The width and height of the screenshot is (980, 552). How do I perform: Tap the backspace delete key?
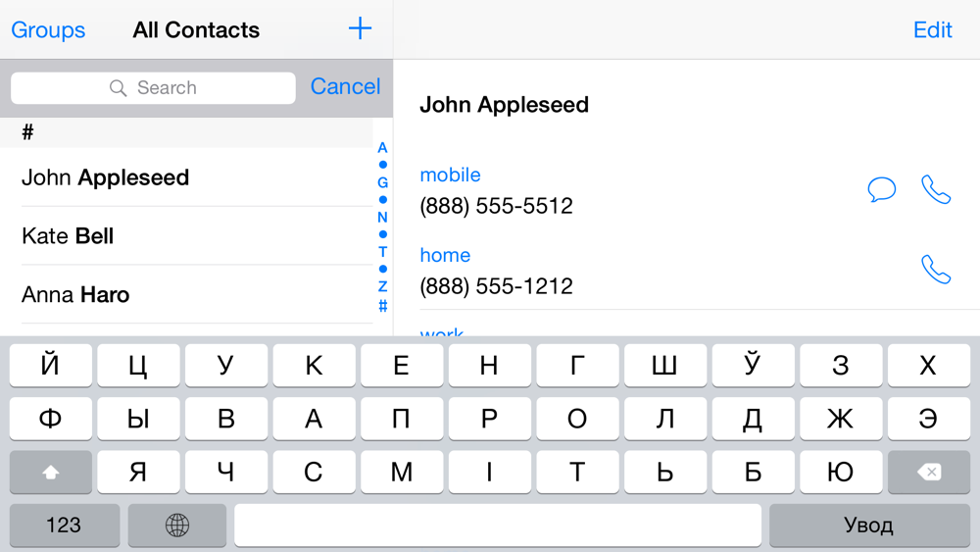point(929,472)
